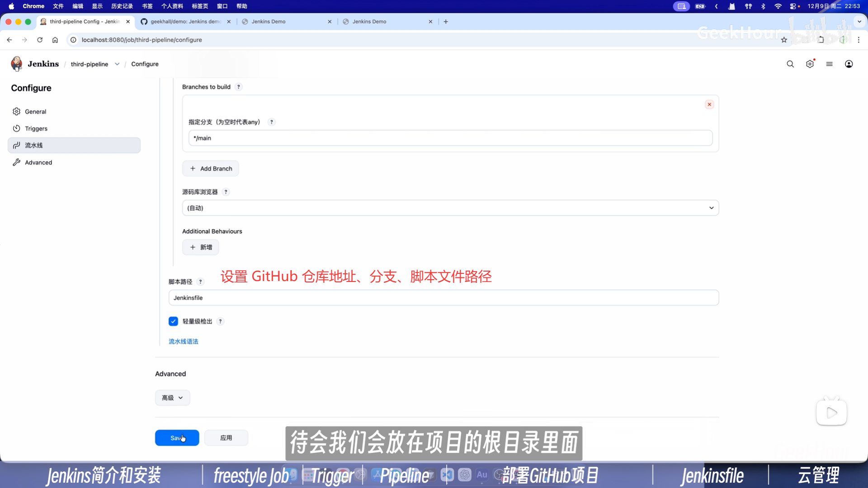Select Triggers in the Configure sidebar
The image size is (868, 488).
[36, 129]
